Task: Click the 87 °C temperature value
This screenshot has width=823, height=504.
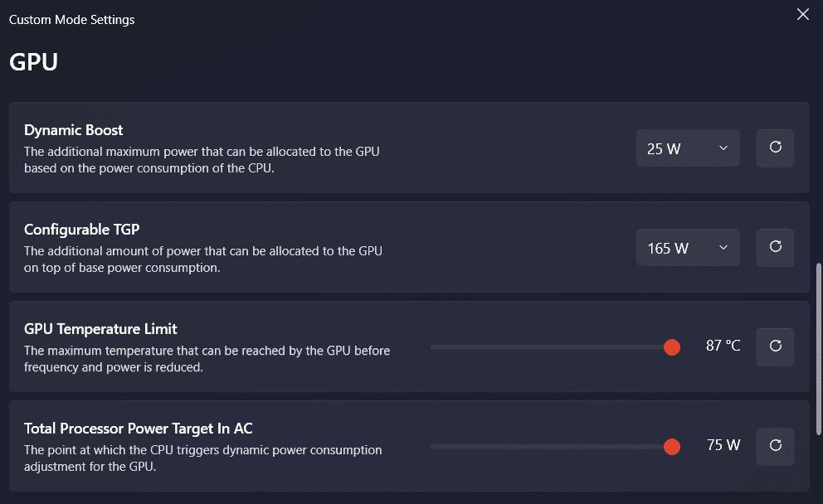Action: (723, 346)
